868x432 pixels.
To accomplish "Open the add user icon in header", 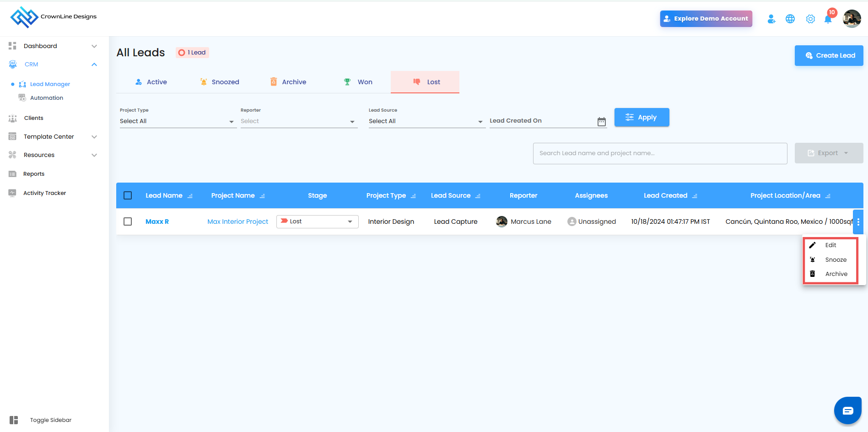I will point(771,19).
